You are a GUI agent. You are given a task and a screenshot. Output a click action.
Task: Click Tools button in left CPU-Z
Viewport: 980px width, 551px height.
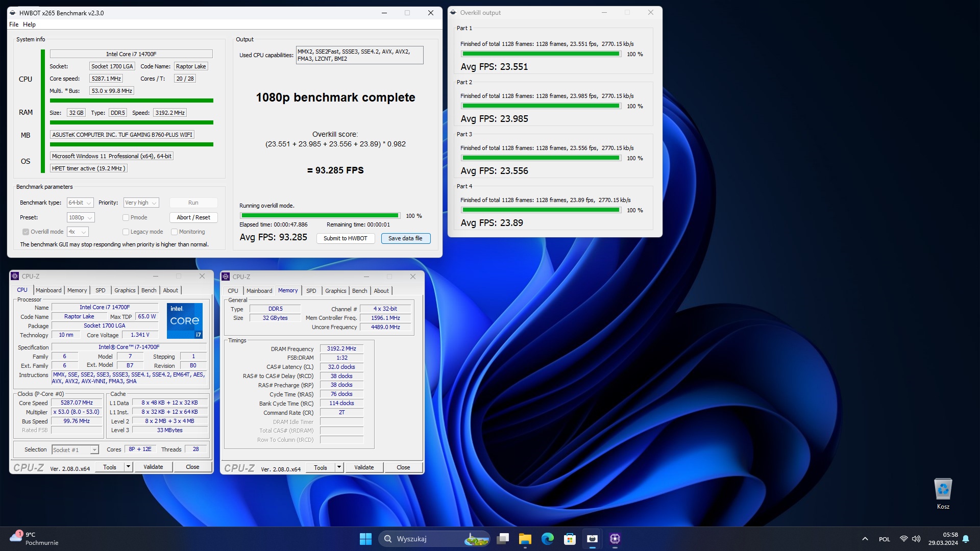(110, 467)
